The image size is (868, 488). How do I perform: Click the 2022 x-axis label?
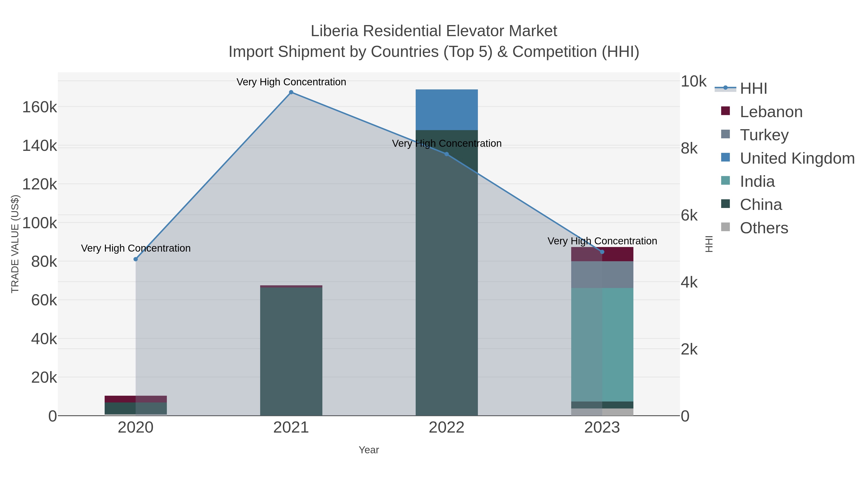click(x=447, y=428)
